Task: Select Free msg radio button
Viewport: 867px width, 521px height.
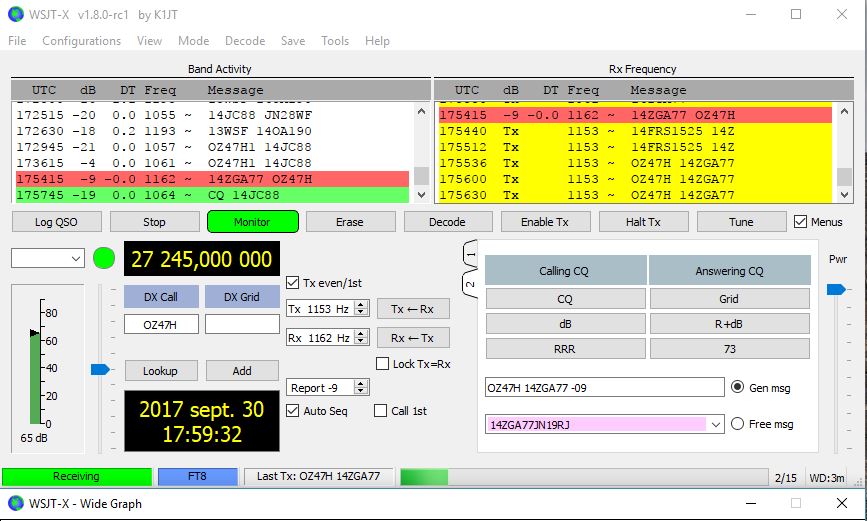Action: tap(738, 424)
